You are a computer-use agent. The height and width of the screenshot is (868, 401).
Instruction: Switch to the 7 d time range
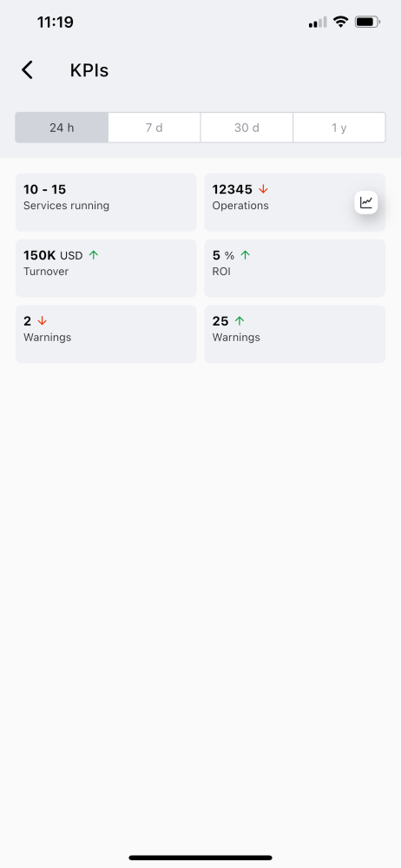154,128
